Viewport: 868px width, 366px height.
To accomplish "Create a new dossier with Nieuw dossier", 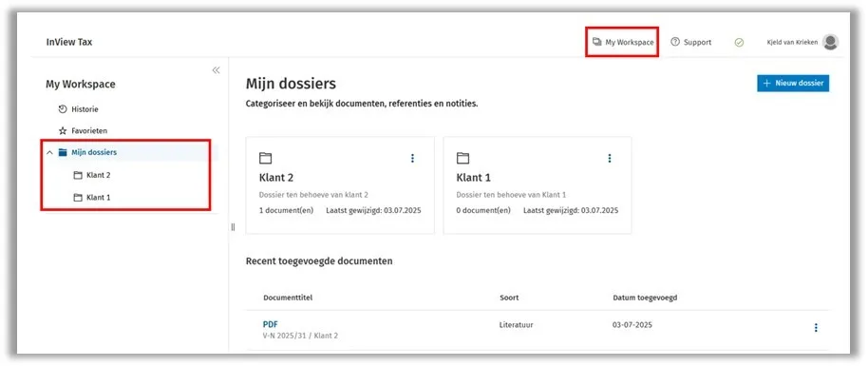I will point(793,84).
